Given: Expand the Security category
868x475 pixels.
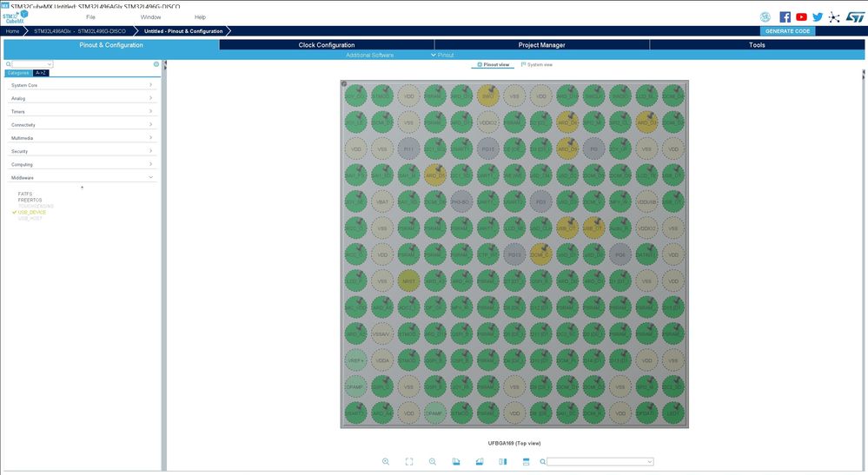Looking at the screenshot, I should 82,151.
